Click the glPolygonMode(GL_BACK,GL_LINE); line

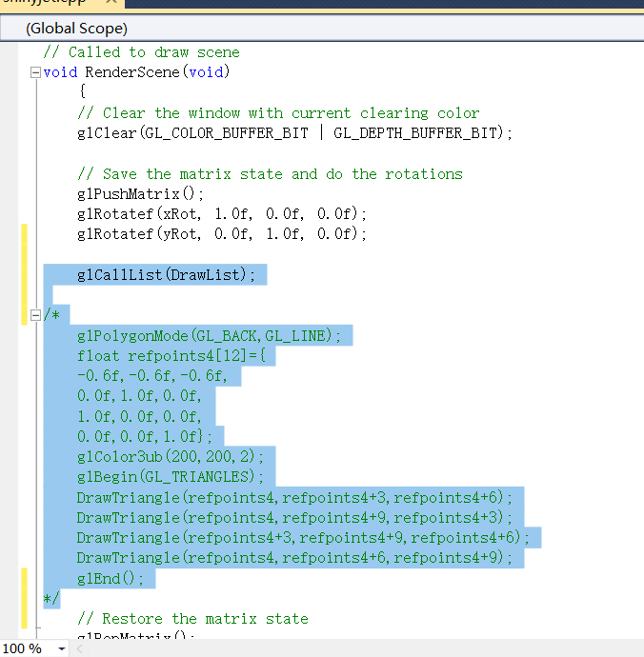pos(209,335)
